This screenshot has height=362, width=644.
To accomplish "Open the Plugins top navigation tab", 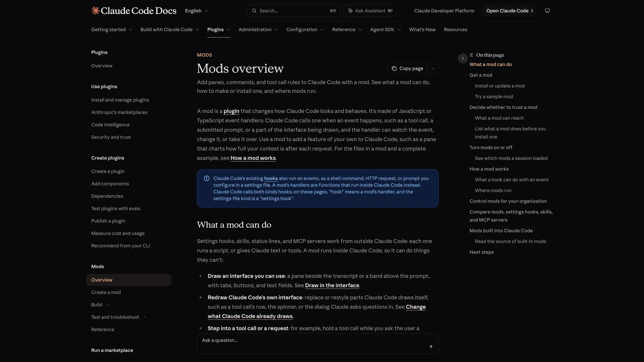I will pyautogui.click(x=219, y=29).
